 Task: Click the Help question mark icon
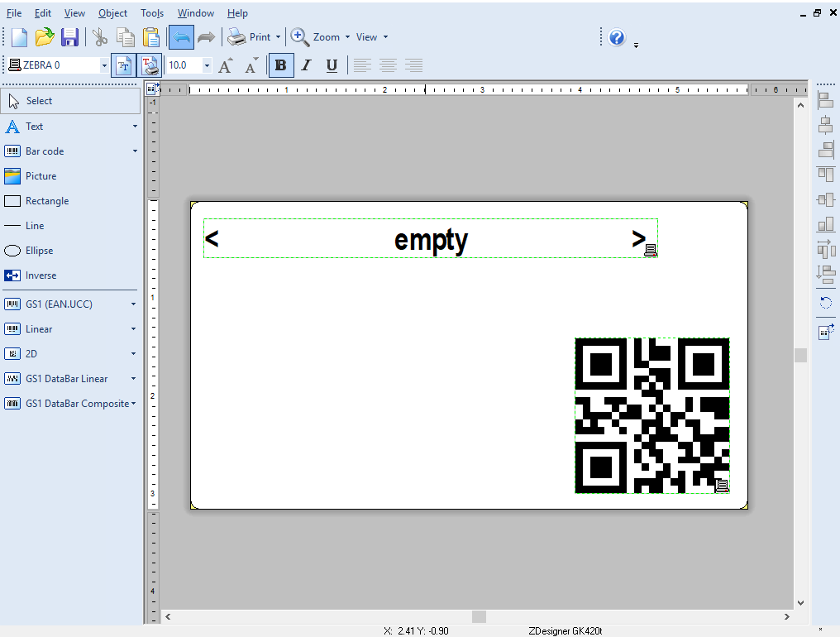[617, 37]
